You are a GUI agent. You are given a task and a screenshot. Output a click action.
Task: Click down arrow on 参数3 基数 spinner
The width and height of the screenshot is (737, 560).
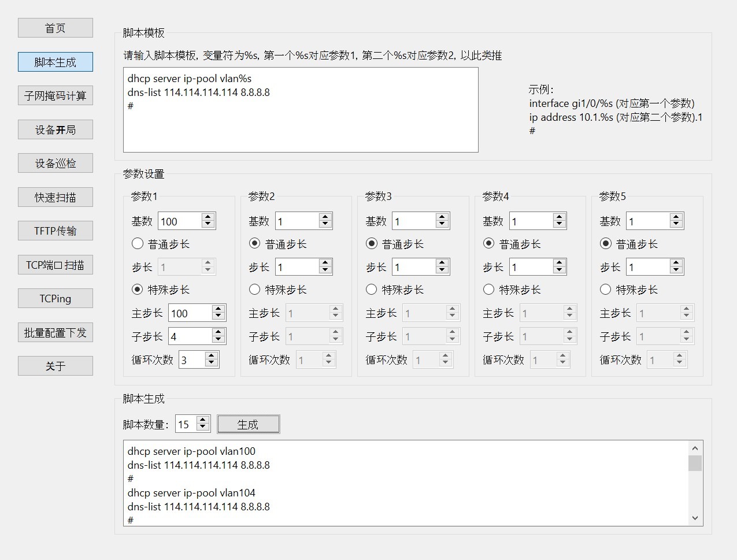[442, 225]
